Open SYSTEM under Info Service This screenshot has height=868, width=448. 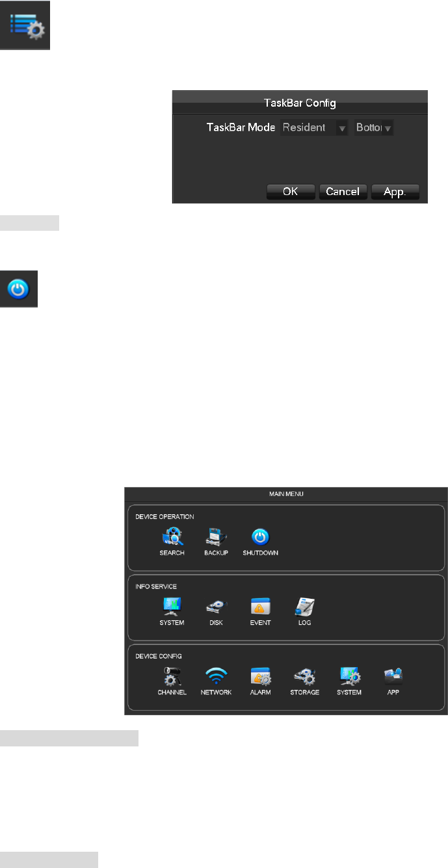(x=172, y=612)
